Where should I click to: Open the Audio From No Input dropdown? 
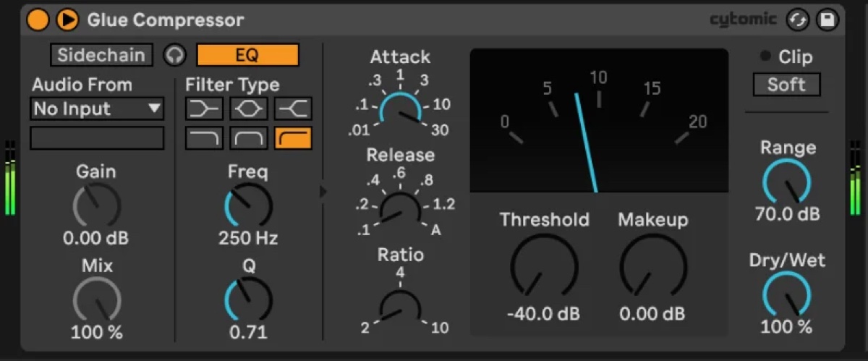[97, 109]
